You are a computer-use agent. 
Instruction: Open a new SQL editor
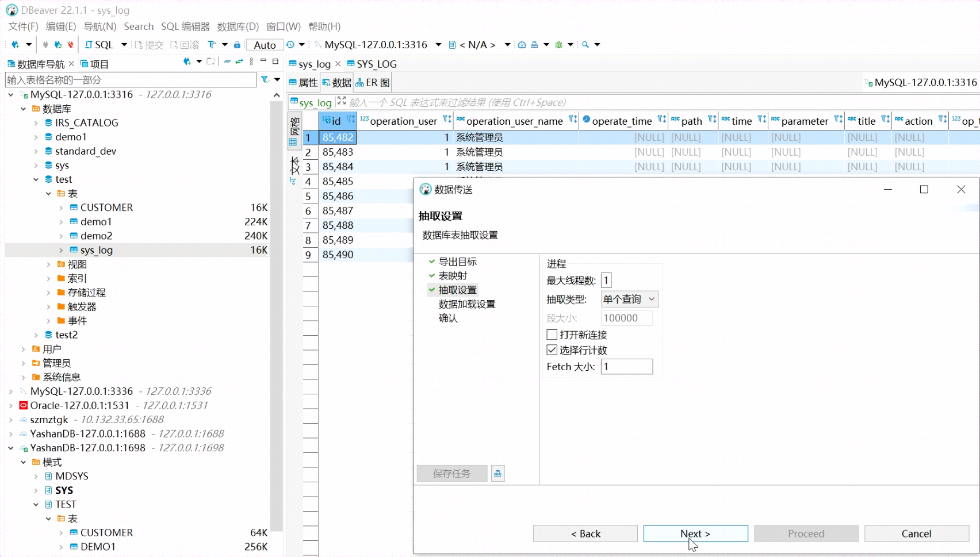coord(101,44)
